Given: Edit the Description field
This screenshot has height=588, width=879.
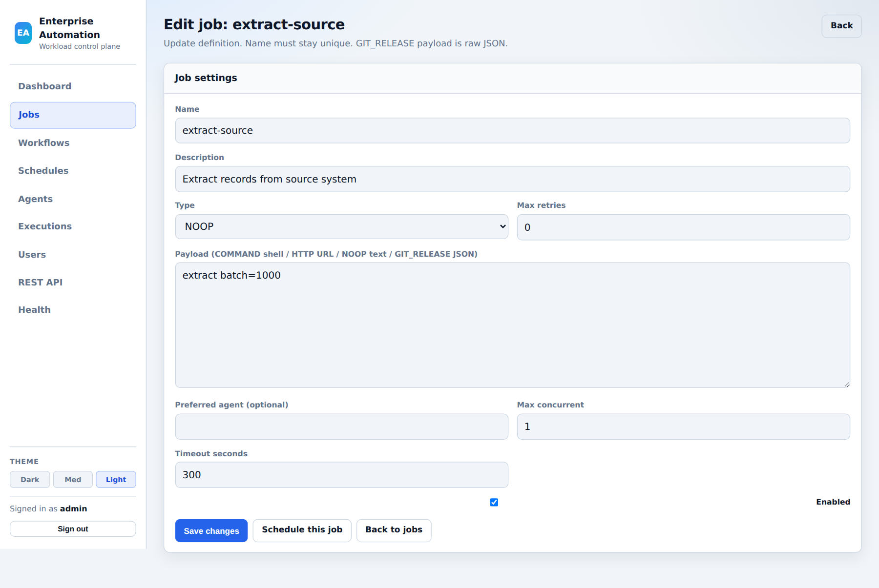Looking at the screenshot, I should coord(512,179).
